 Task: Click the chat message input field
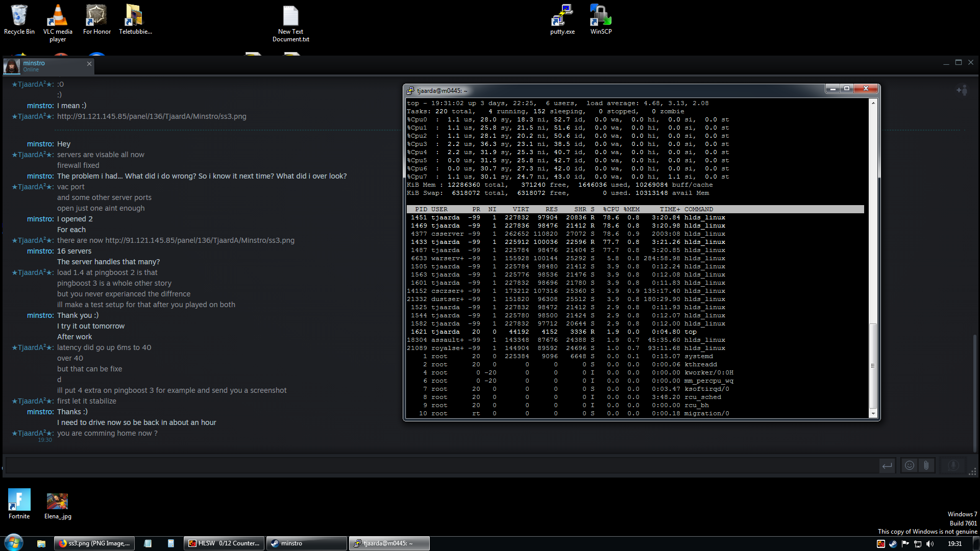coord(439,465)
